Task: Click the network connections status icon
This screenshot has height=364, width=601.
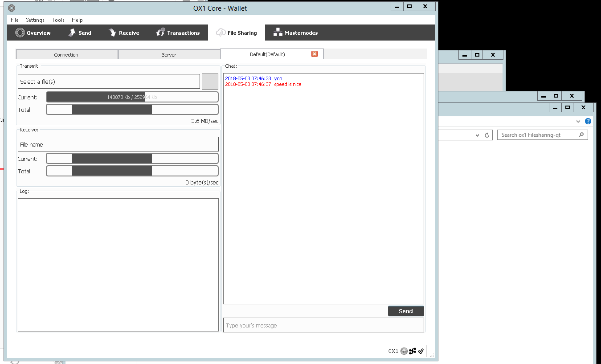Action: pyautogui.click(x=413, y=351)
